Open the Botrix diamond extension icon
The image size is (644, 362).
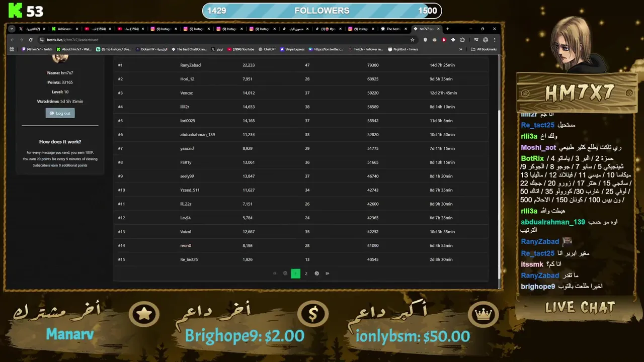click(453, 40)
